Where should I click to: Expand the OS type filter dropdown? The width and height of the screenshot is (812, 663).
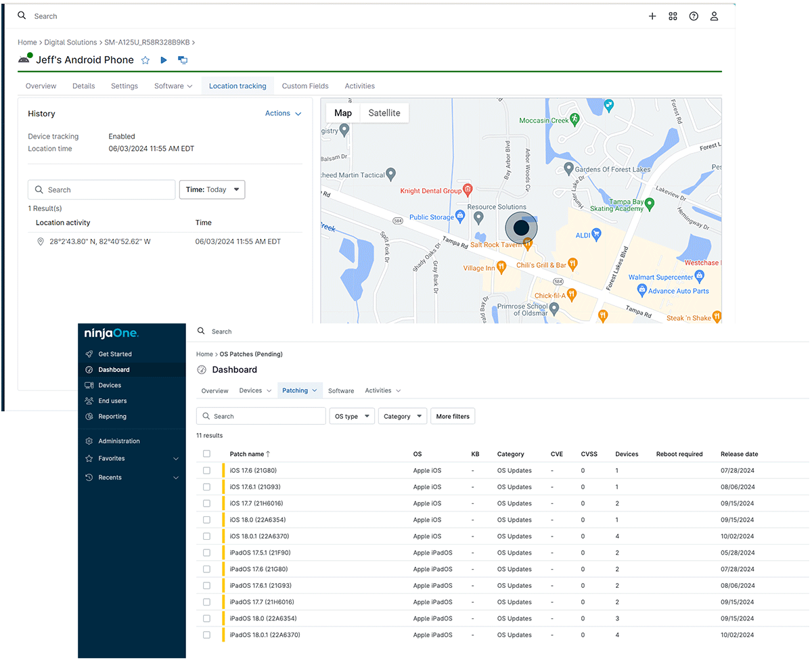tap(351, 416)
